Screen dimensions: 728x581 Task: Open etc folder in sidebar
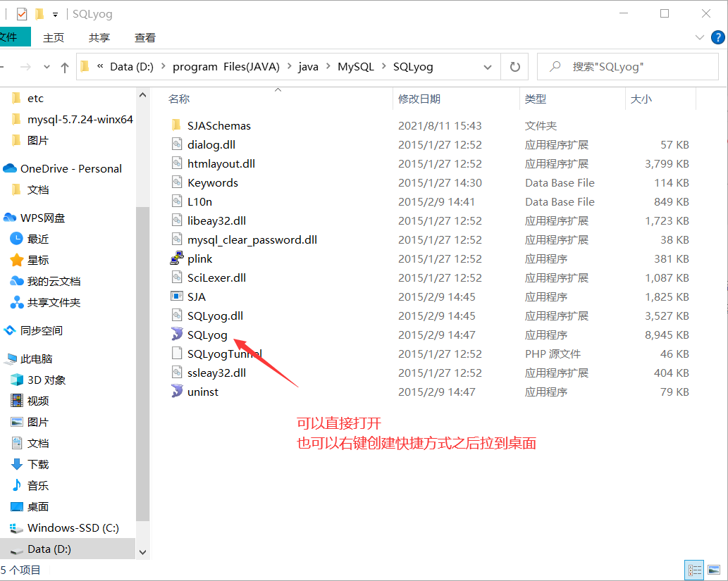[35, 99]
